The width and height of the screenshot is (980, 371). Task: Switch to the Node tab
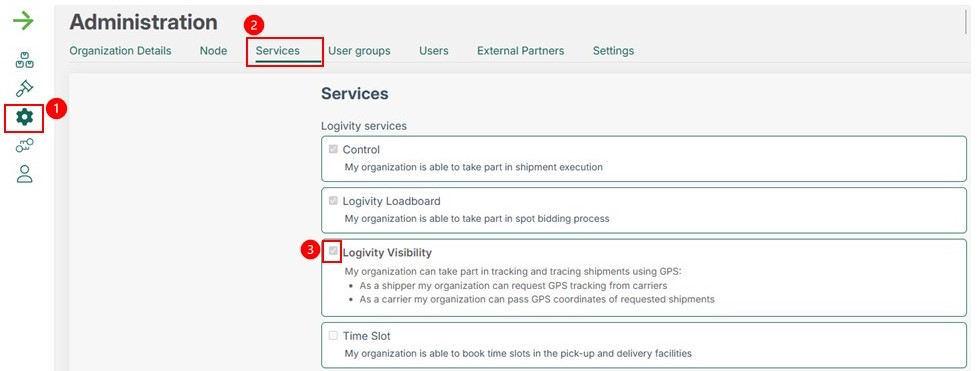point(213,51)
